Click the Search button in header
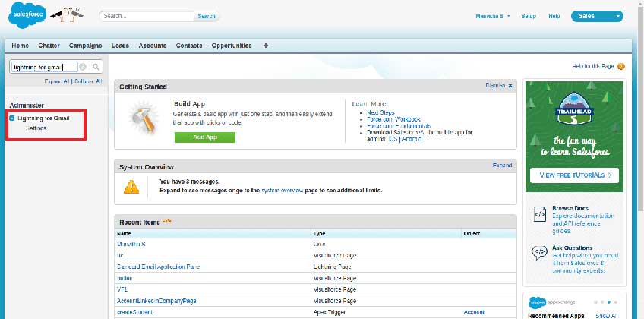The image size is (644, 319). tap(206, 16)
